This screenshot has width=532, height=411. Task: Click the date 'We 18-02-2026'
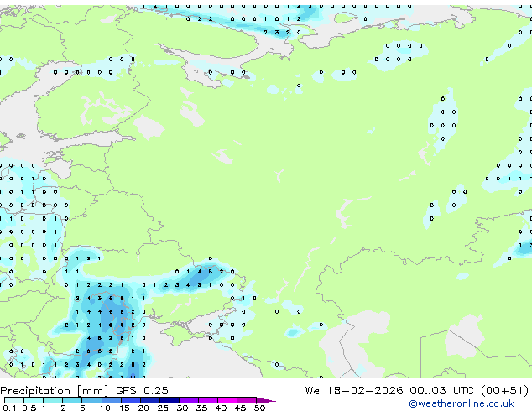click(x=354, y=390)
